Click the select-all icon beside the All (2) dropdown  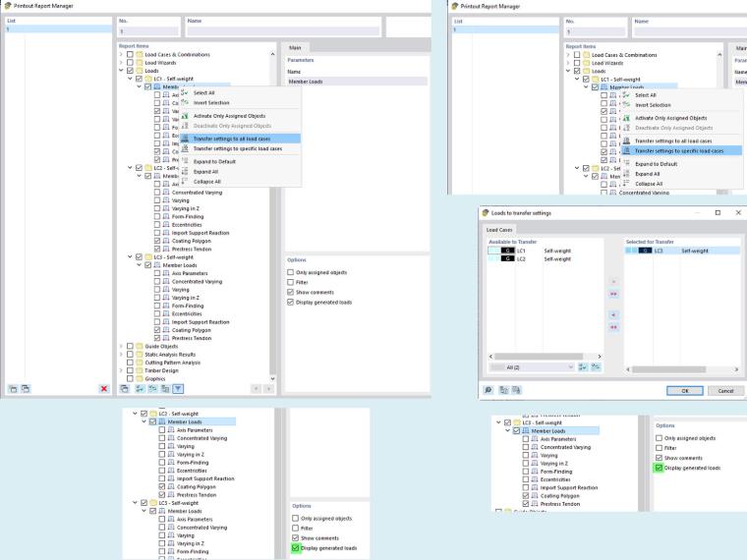pos(583,367)
